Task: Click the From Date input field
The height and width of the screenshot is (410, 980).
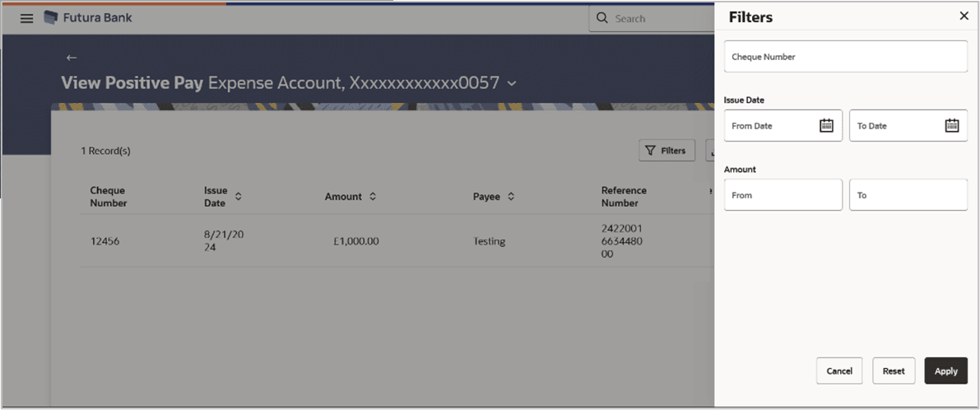Action: click(783, 126)
